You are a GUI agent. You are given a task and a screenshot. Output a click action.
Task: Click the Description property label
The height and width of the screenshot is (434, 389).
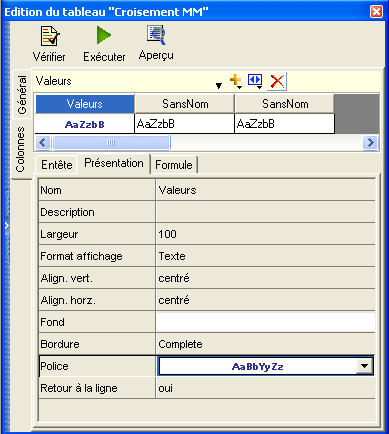[67, 212]
